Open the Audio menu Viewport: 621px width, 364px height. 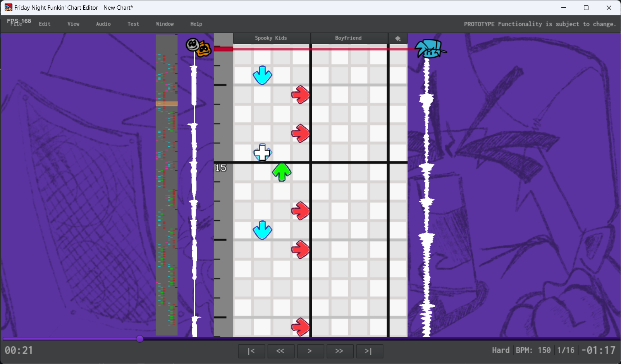(x=103, y=24)
